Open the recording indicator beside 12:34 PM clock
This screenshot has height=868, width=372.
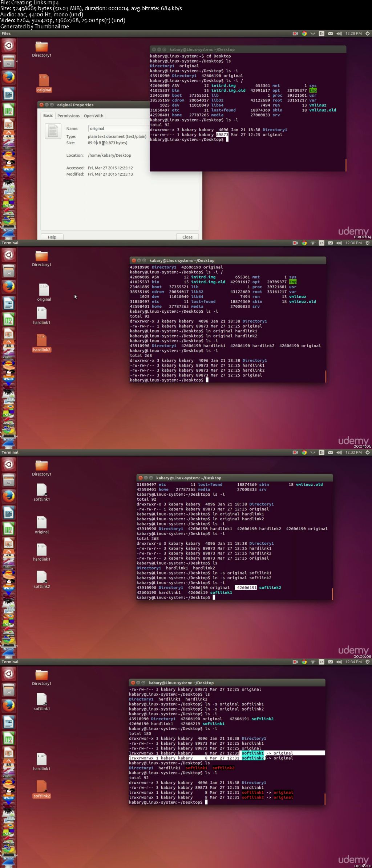point(295,662)
